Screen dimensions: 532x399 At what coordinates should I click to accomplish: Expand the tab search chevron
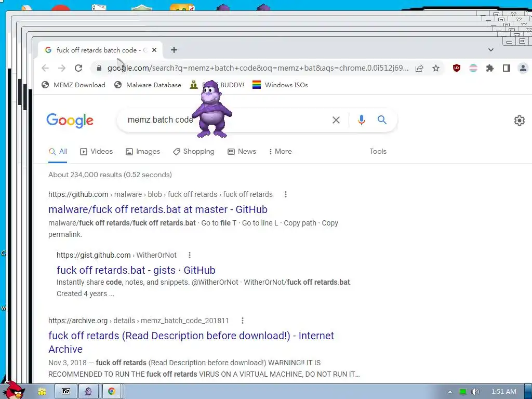(491, 50)
